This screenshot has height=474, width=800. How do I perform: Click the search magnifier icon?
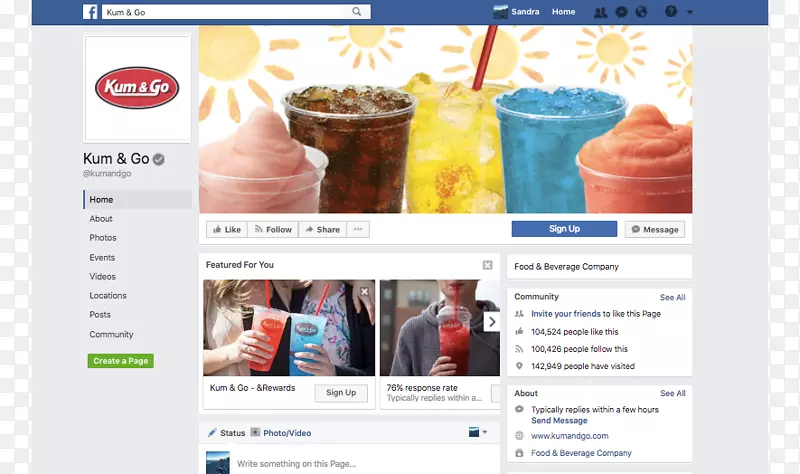357,11
